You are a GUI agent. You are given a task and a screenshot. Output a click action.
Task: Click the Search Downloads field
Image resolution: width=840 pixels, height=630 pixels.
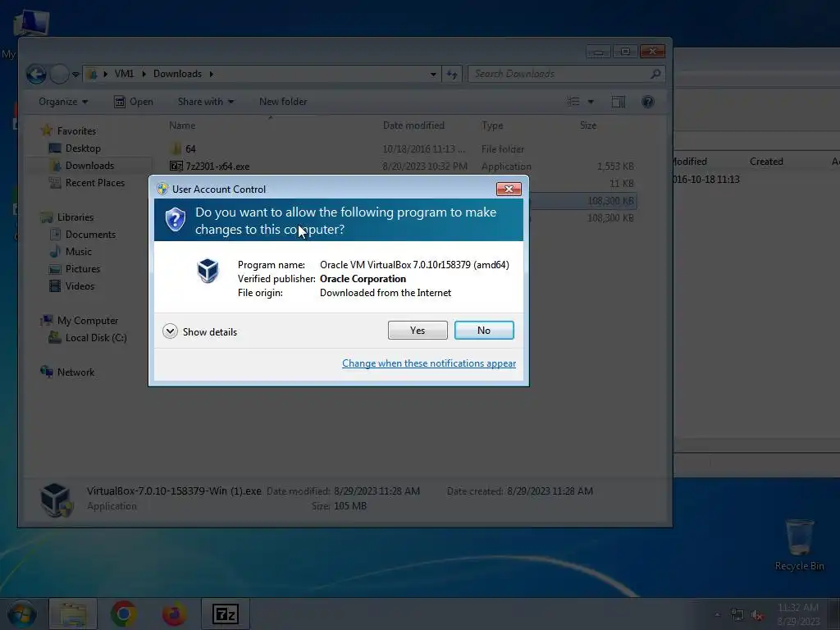[566, 74]
